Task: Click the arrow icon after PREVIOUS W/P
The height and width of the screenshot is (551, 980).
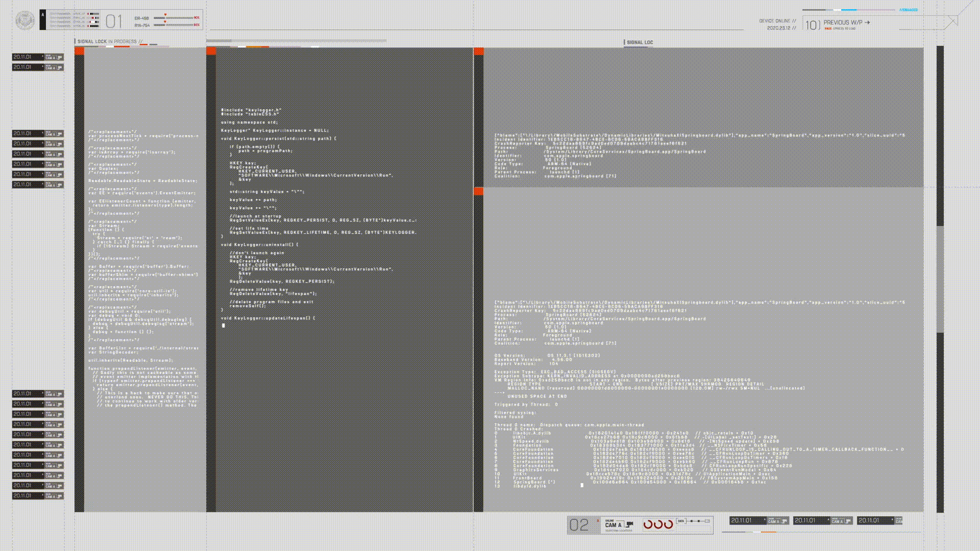Action: pos(867,22)
